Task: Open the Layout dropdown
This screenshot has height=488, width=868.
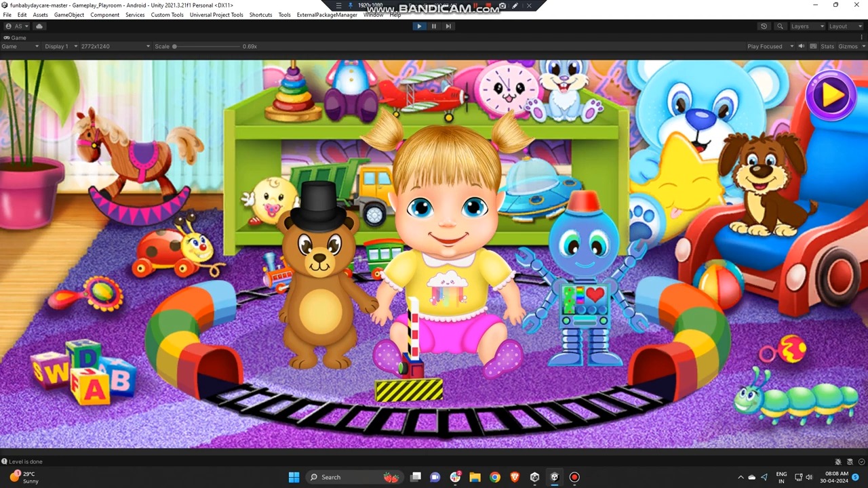Action: tap(845, 26)
